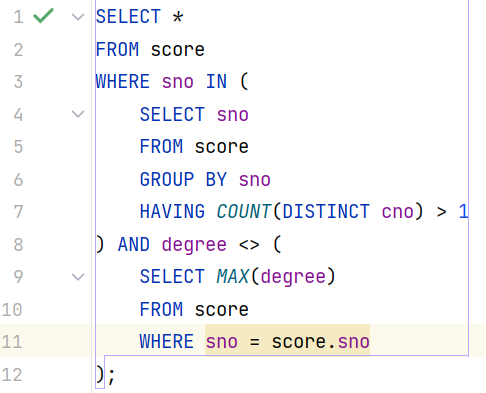
Task: Collapse the fold arrow on line 1
Action: (x=78, y=17)
